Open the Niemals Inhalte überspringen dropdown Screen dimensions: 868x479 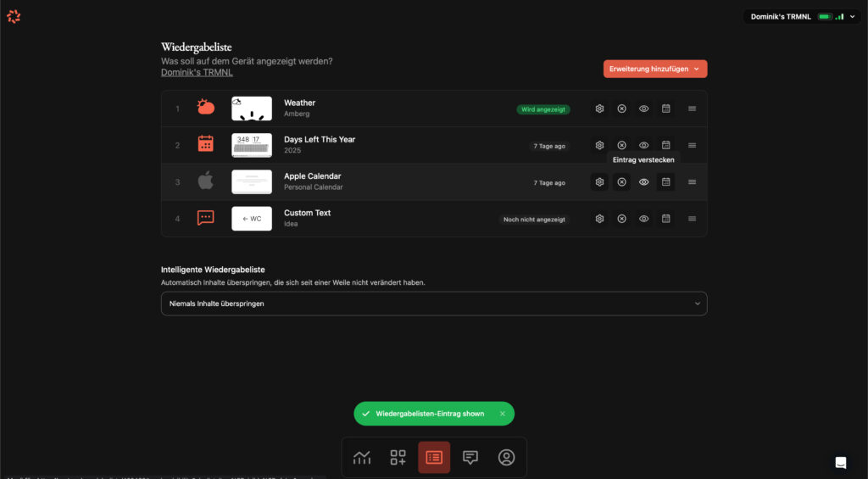pyautogui.click(x=433, y=304)
